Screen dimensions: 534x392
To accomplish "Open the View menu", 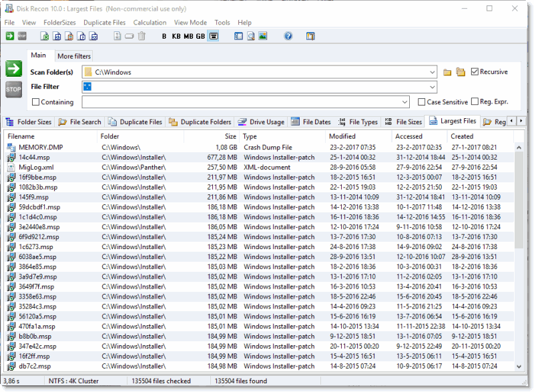I will (29, 23).
